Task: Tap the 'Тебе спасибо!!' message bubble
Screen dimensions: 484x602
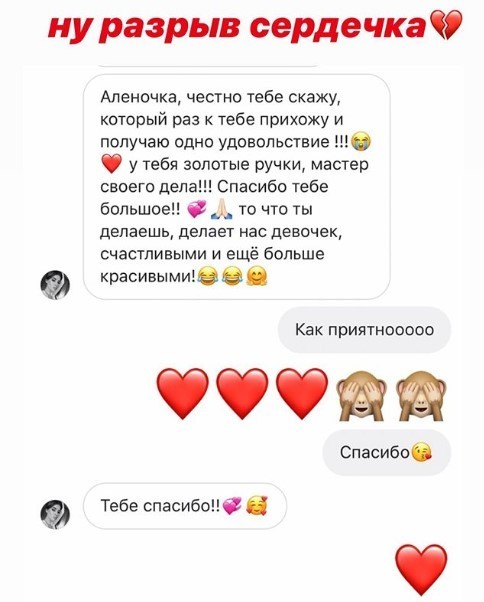Action: (185, 506)
